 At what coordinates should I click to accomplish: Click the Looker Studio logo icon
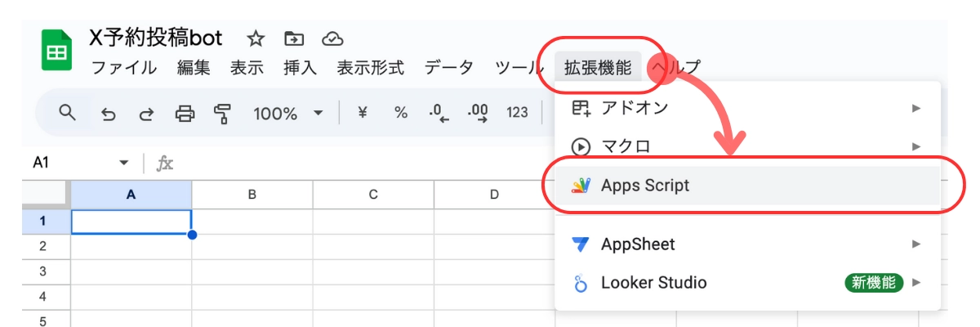[581, 283]
